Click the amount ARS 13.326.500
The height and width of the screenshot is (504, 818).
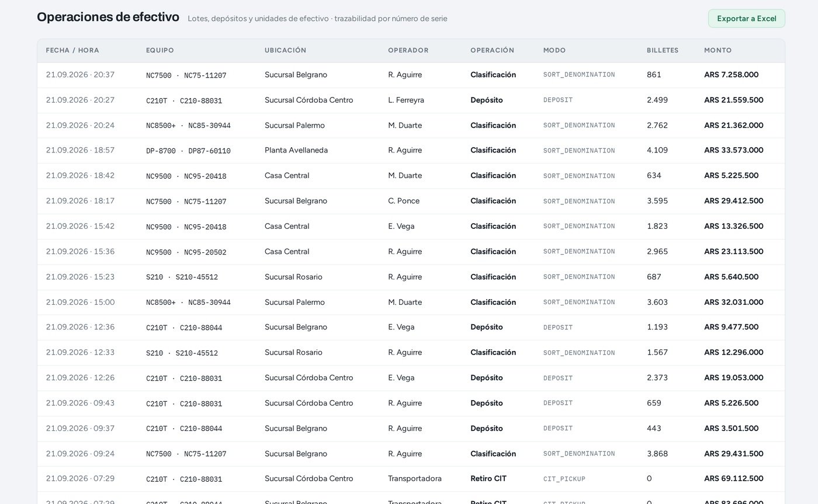tap(733, 226)
